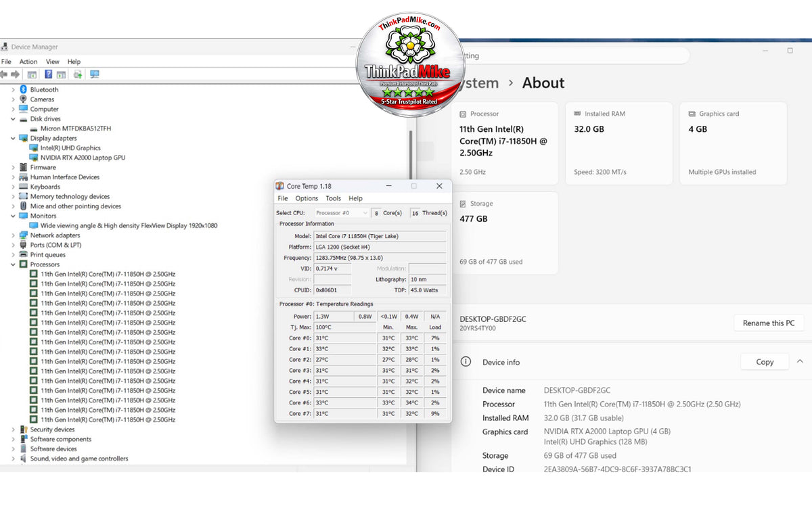The width and height of the screenshot is (812, 510).
Task: Expand the Firmware node
Action: pyautogui.click(x=13, y=167)
